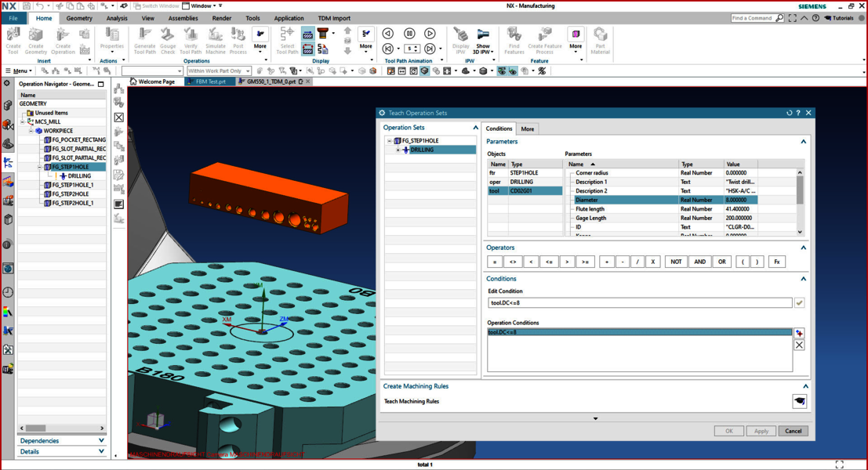Open Properties in the Actions group
Viewport: 868px width, 470px height.
[x=112, y=40]
